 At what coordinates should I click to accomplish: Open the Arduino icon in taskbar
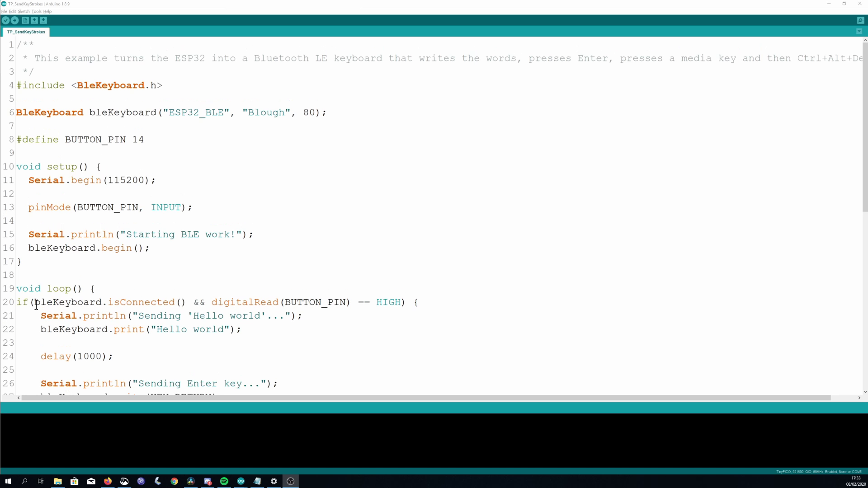tap(241, 481)
